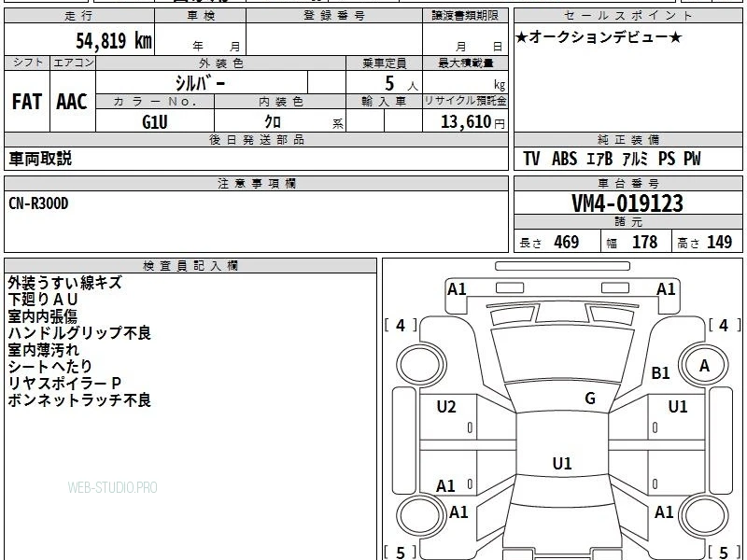
Task: Click the ボンネットラッチ不良 note
Action: click(x=79, y=399)
